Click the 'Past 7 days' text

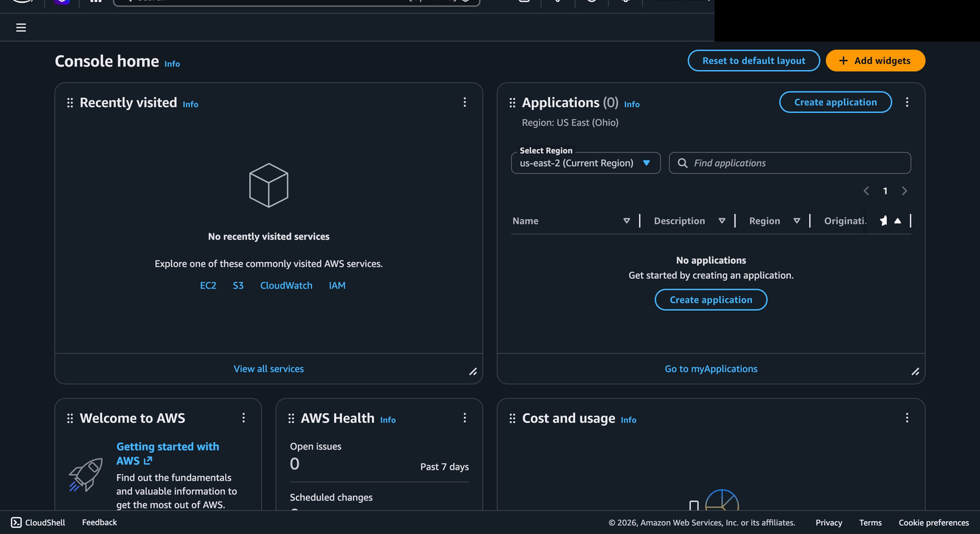point(444,467)
